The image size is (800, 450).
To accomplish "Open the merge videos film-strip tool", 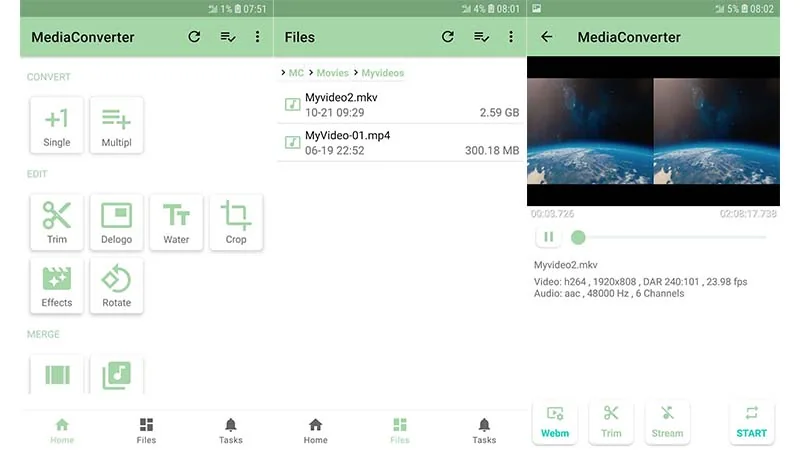I will coord(57,374).
